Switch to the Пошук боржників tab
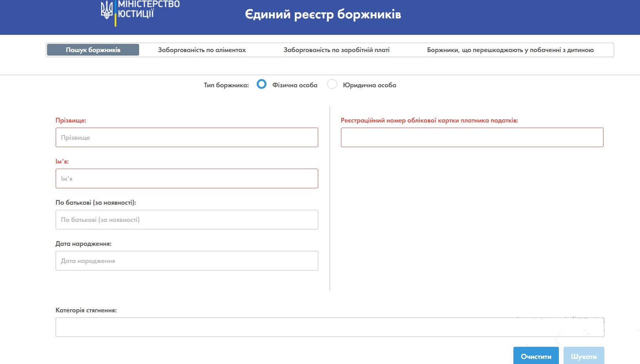The image size is (640, 364). (x=92, y=50)
